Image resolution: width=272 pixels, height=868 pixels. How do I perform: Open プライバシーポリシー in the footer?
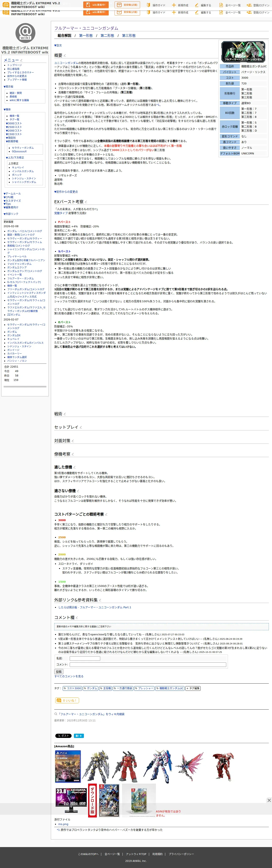pos(181,854)
